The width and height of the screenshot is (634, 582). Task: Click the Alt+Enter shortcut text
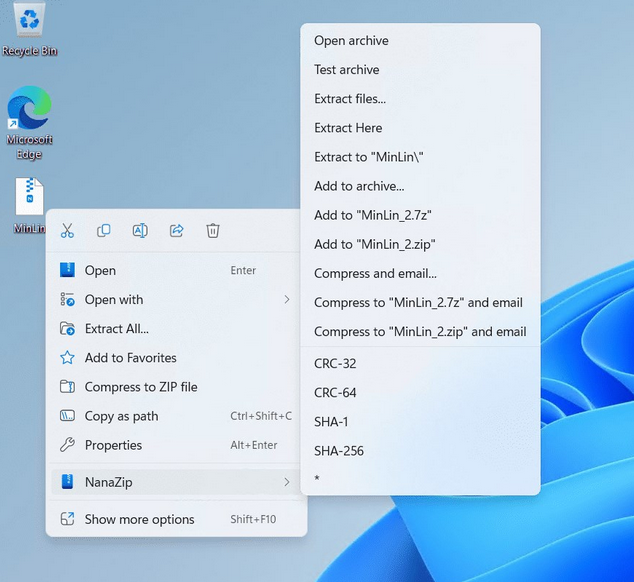click(254, 445)
